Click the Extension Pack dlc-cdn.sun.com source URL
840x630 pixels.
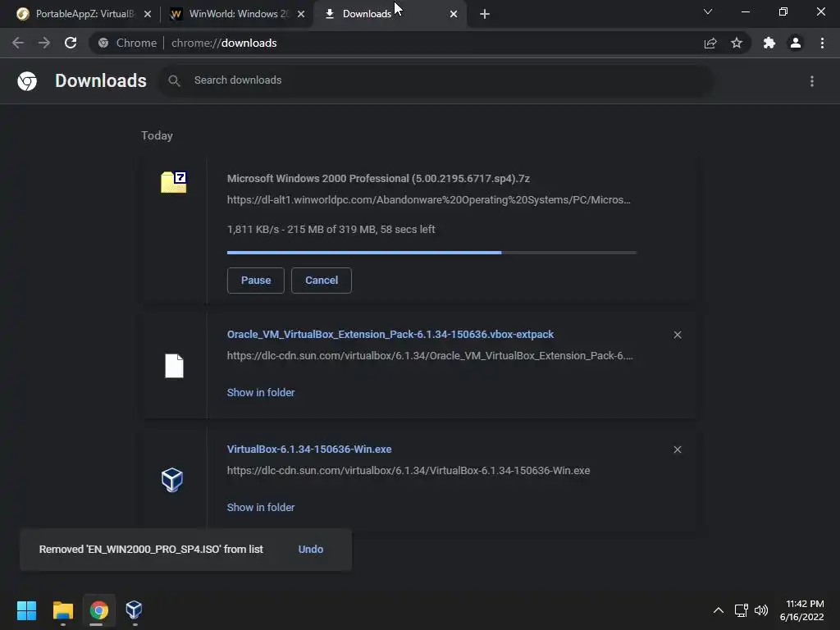[x=430, y=356]
